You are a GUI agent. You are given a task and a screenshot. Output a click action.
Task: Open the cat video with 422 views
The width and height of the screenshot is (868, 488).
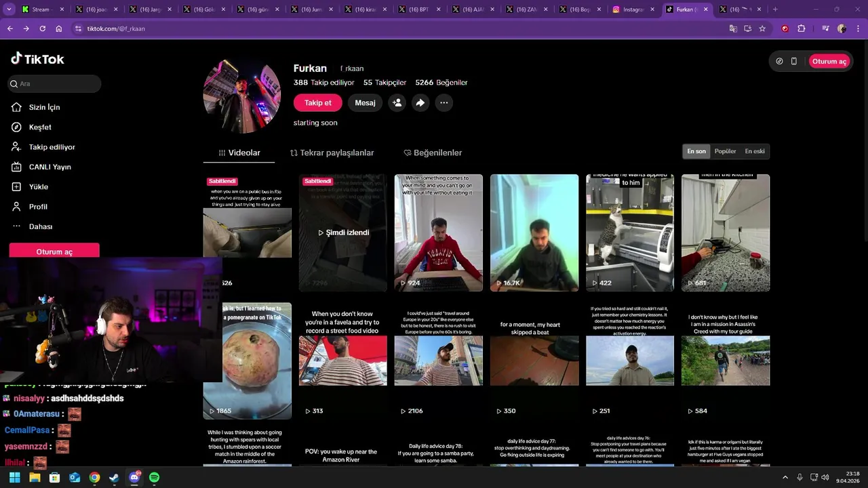[x=630, y=232]
